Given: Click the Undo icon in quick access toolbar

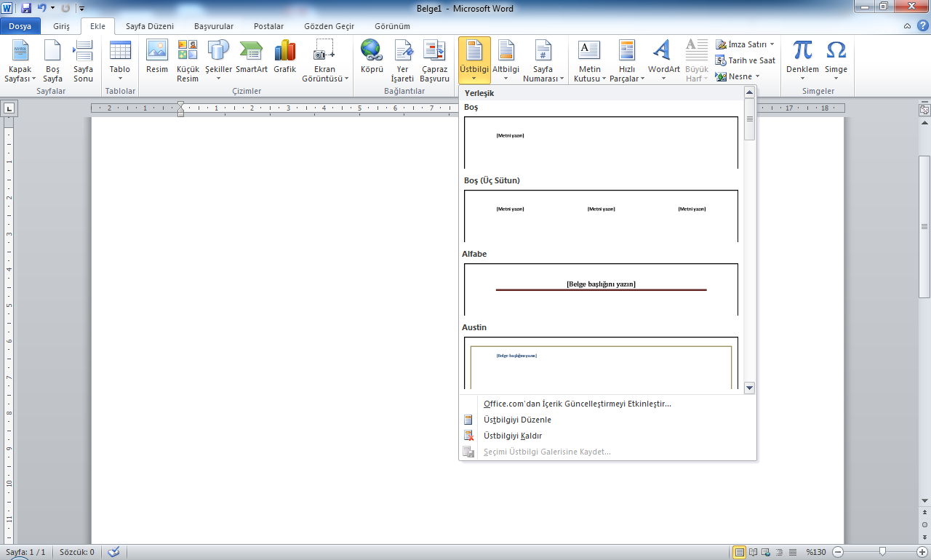Looking at the screenshot, I should (x=41, y=8).
